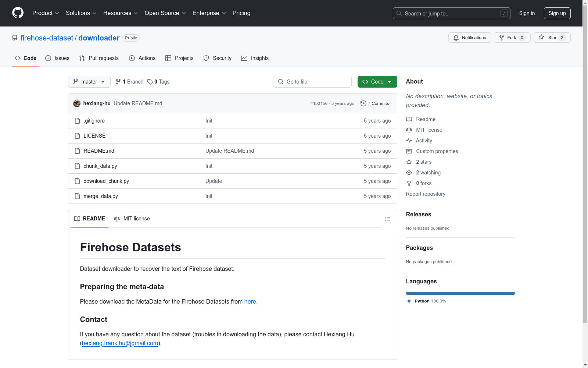Click hexiang-hu's avatar in commit header
Viewport: 588px width, 368px height.
pyautogui.click(x=77, y=103)
